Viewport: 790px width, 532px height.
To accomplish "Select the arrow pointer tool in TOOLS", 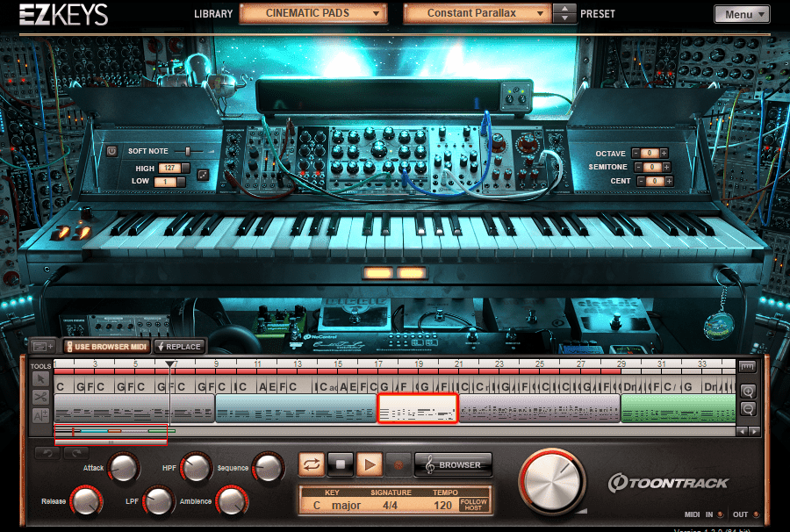I will click(x=40, y=378).
